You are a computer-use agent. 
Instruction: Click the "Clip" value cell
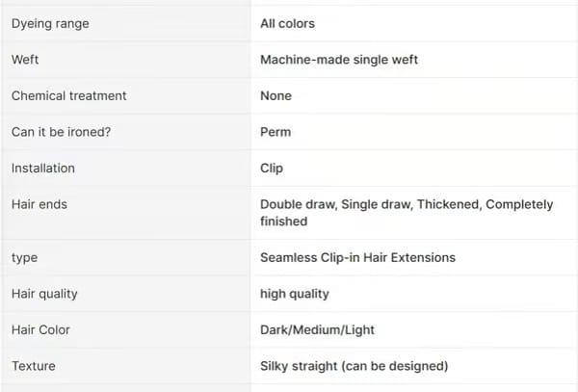[272, 169]
